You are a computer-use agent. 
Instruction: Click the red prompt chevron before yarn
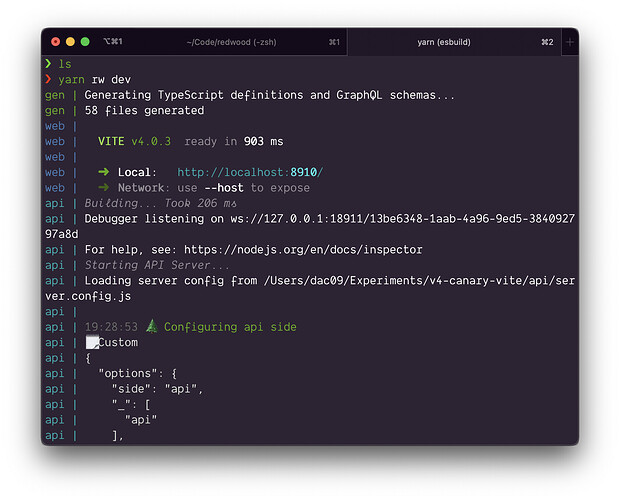pos(48,79)
